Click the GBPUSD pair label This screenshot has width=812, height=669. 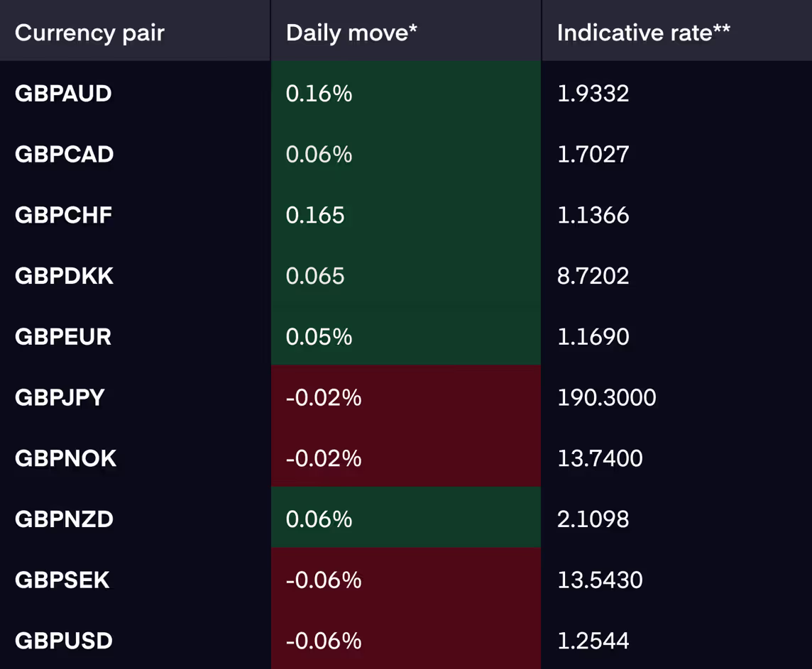64,641
